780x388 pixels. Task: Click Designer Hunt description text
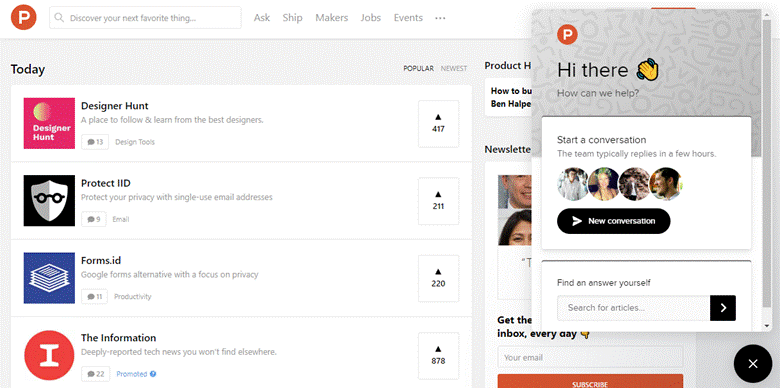pyautogui.click(x=172, y=120)
